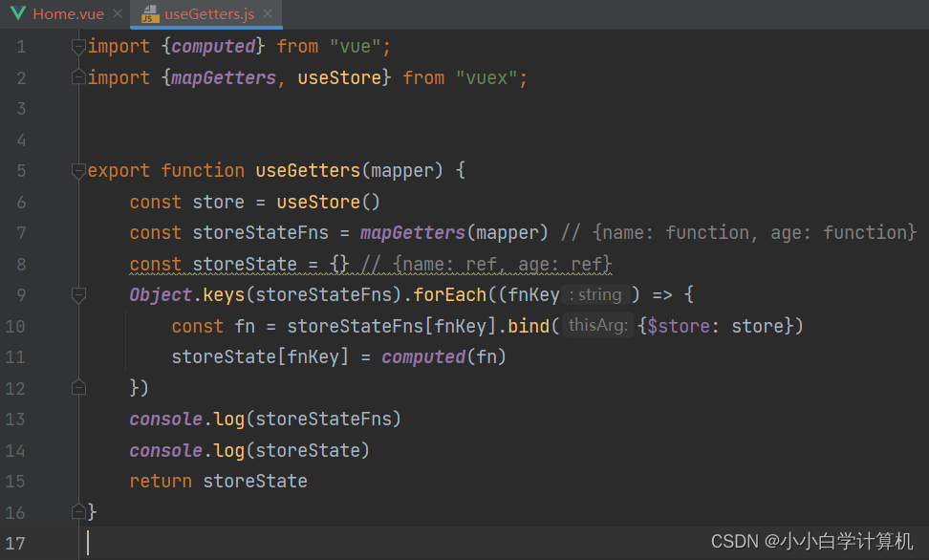Click 'storeState' after return on line 15

pos(255,482)
